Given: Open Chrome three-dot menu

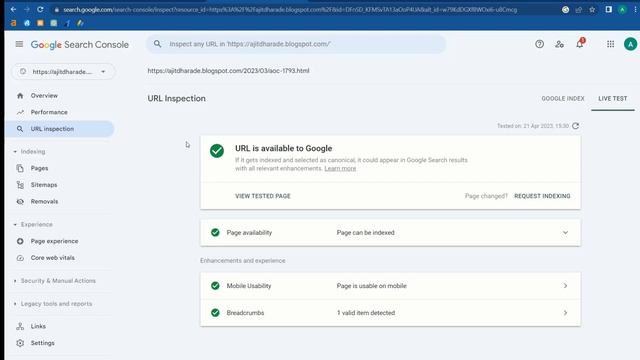Looking at the screenshot, I should click(636, 9).
